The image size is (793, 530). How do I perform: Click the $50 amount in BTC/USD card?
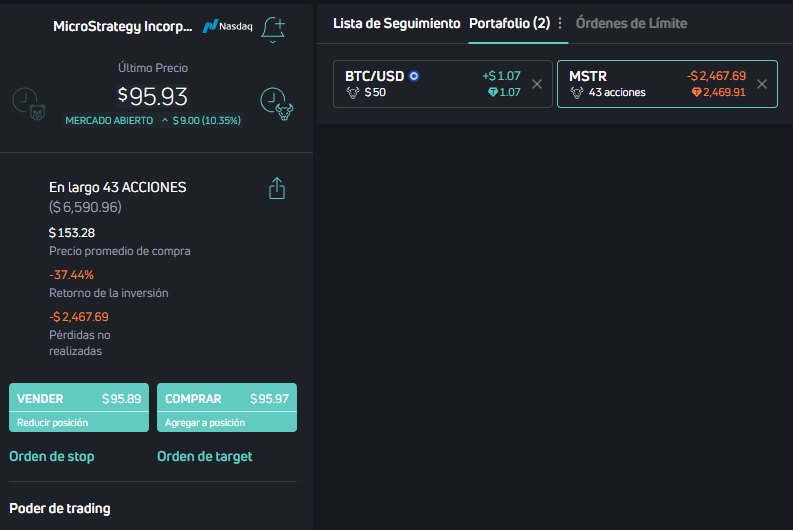[x=375, y=92]
